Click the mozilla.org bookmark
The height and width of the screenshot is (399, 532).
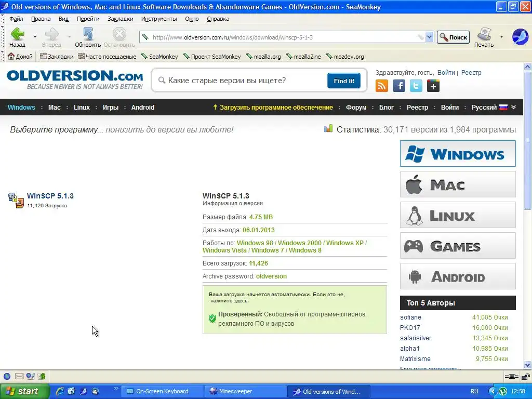264,56
